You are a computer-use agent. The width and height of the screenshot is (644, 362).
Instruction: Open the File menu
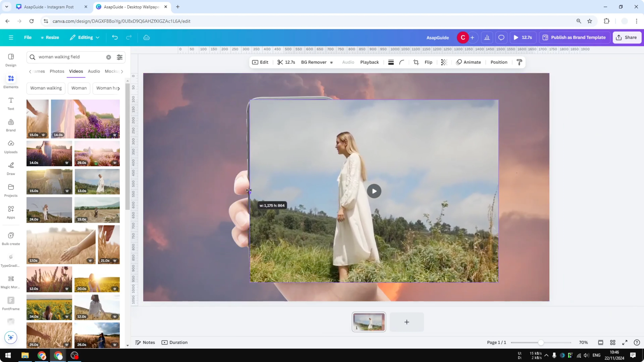coord(27,37)
